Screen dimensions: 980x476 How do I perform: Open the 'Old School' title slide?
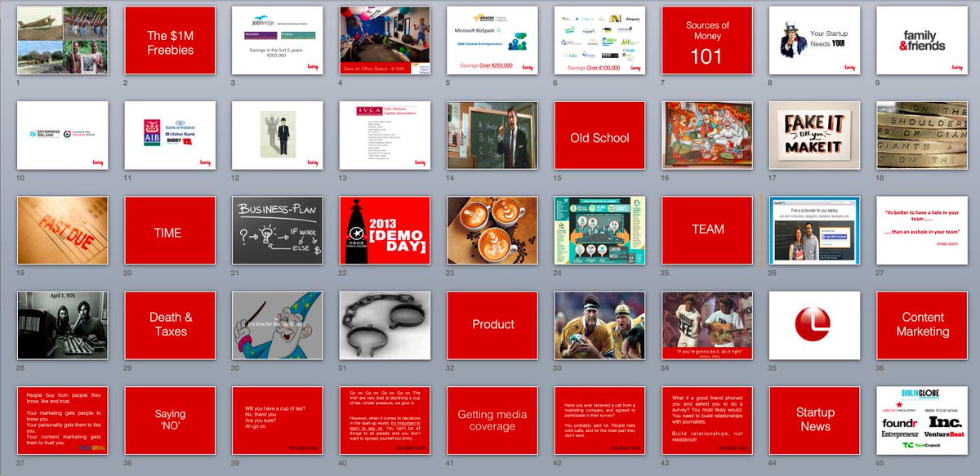coord(599,136)
